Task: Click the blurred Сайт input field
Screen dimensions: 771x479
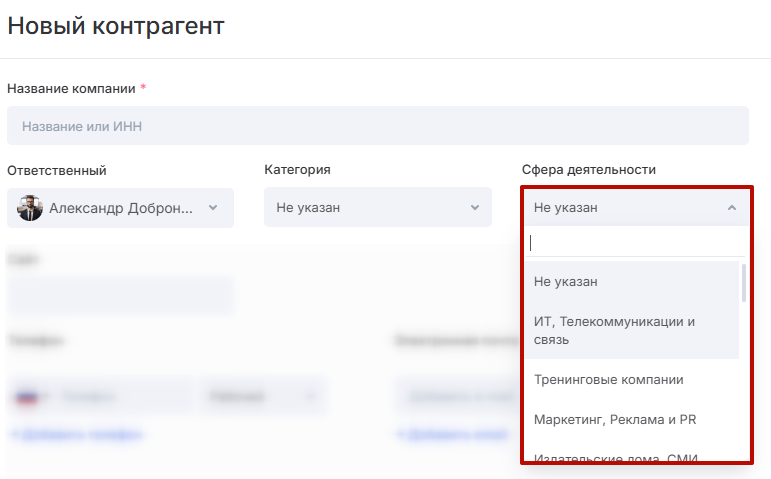Action: pyautogui.click(x=120, y=296)
